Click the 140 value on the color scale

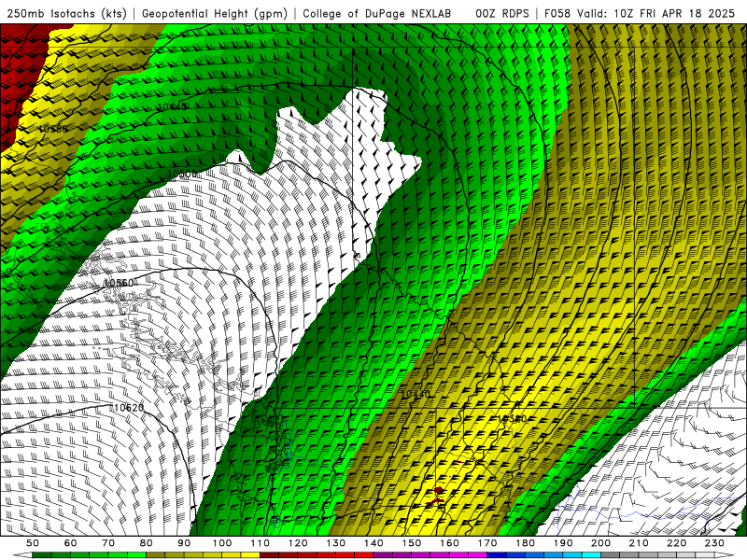click(374, 543)
